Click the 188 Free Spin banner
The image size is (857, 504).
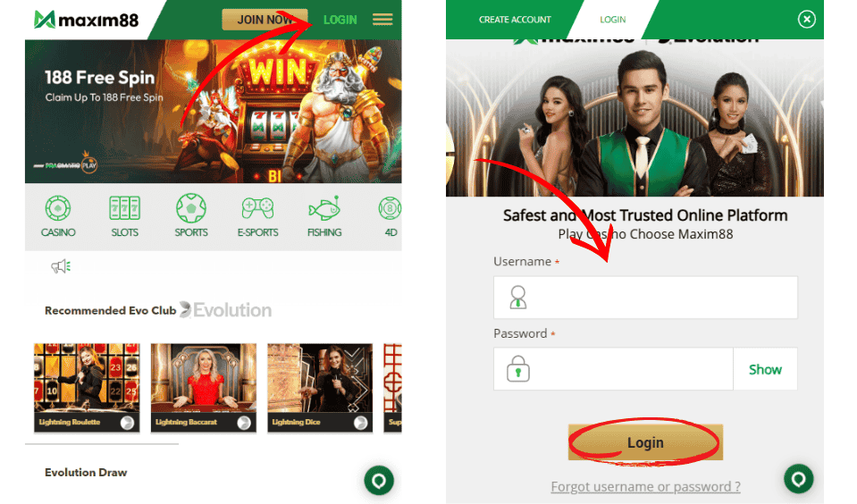pyautogui.click(x=214, y=112)
